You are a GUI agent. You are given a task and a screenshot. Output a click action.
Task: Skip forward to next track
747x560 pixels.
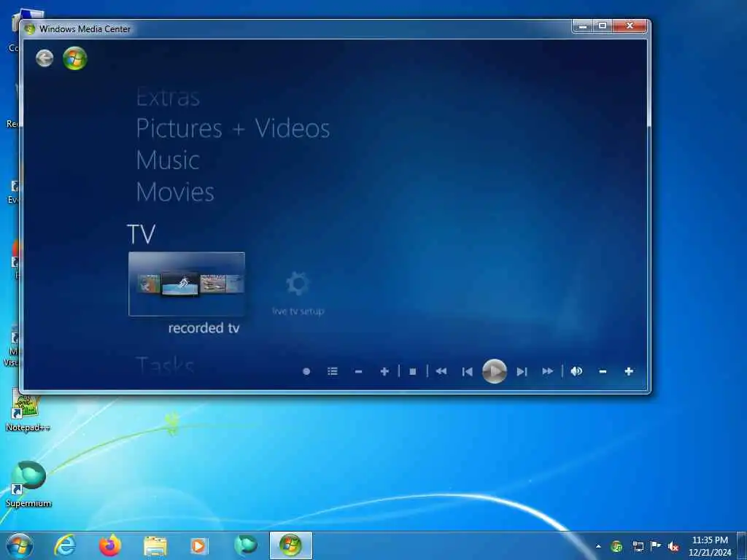click(x=522, y=371)
